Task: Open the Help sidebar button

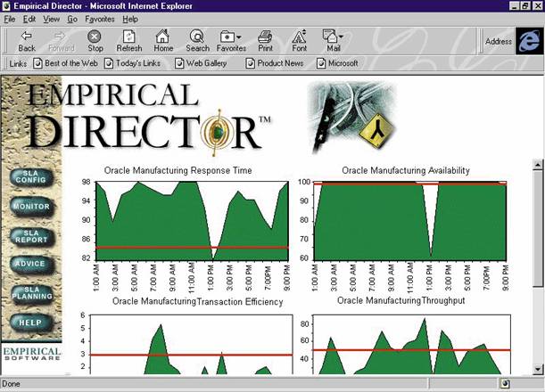Action: [x=30, y=323]
